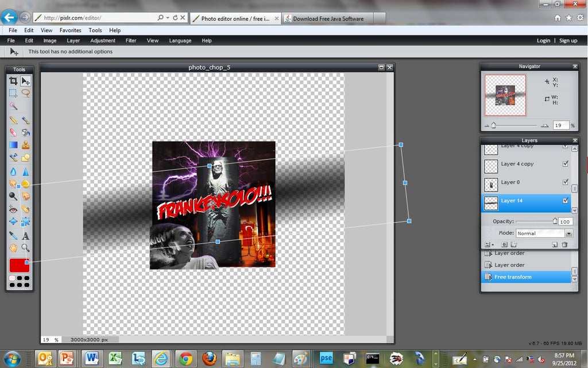This screenshot has height=368, width=588.
Task: Select the Clone Stamp tool
Action: click(x=25, y=145)
